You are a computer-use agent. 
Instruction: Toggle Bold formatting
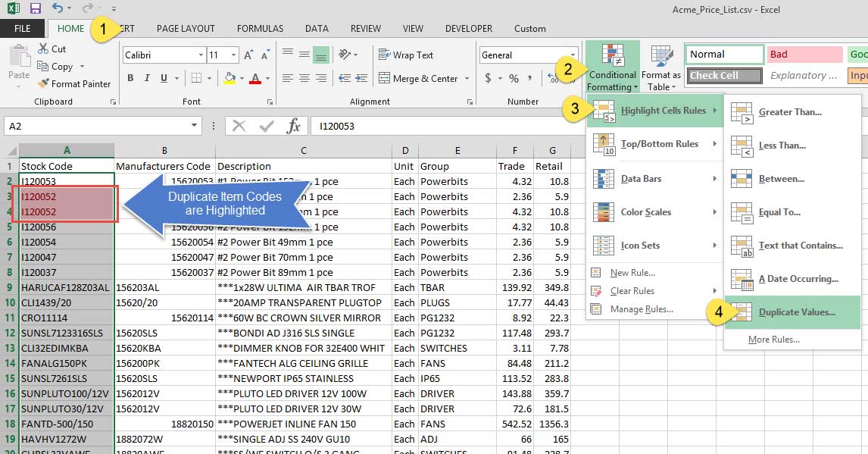click(x=129, y=77)
